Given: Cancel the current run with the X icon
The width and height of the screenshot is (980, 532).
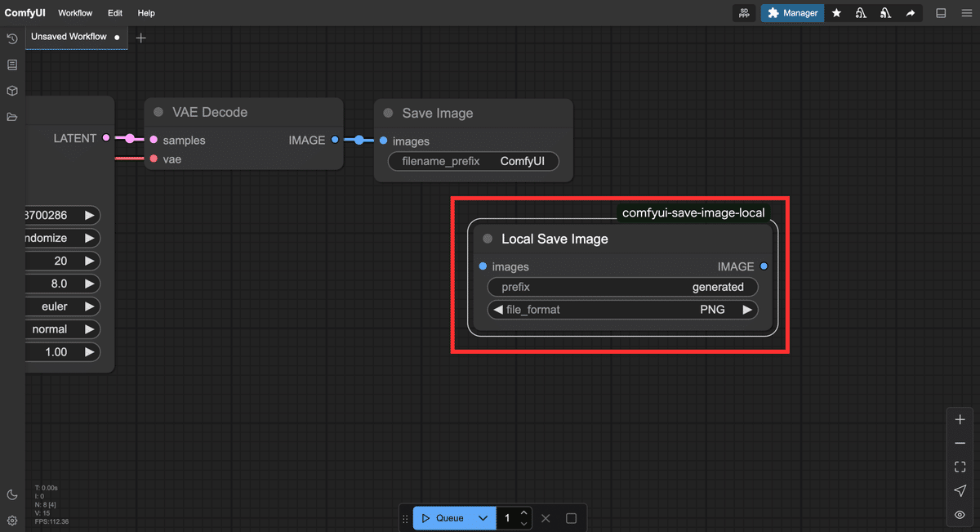Looking at the screenshot, I should tap(546, 518).
